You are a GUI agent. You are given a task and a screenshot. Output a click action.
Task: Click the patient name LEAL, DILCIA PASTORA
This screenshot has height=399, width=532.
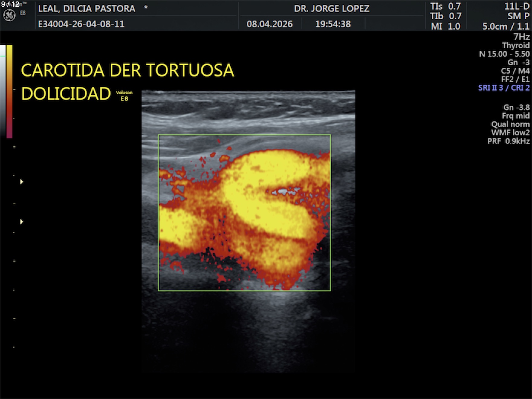[x=86, y=8]
